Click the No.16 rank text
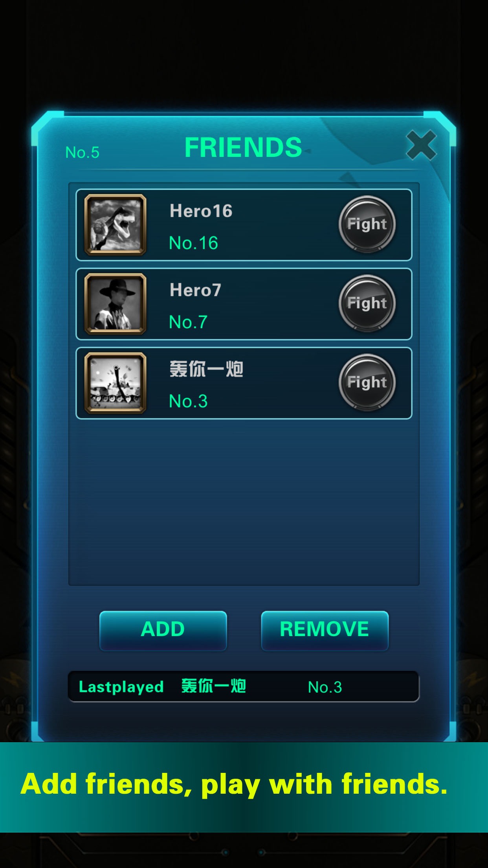The image size is (488, 868). click(193, 243)
